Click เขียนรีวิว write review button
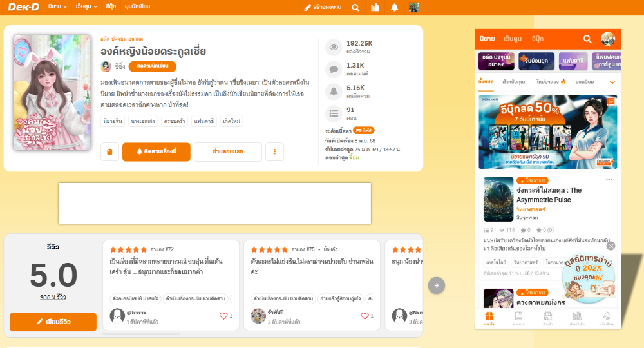Viewport: 644px width, 348px height. click(53, 322)
